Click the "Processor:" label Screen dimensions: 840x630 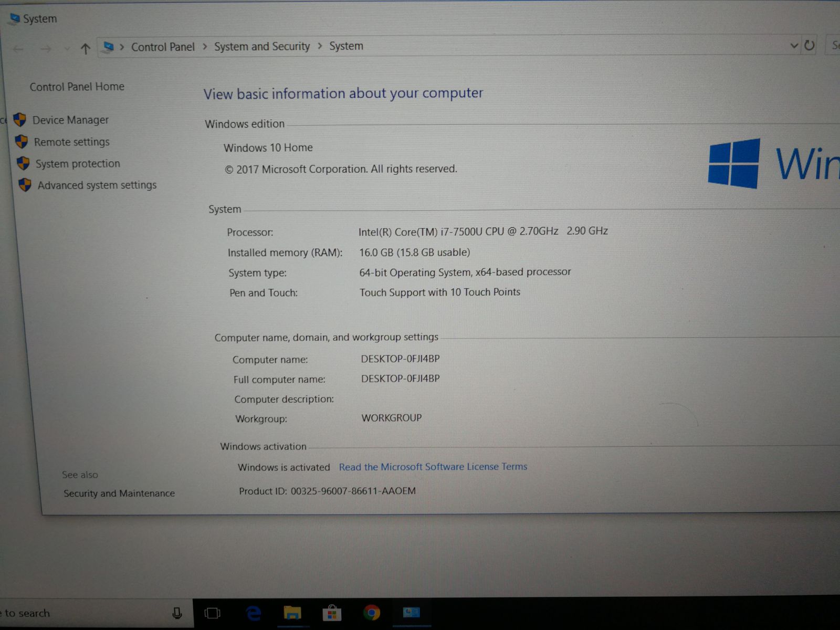[x=250, y=232]
